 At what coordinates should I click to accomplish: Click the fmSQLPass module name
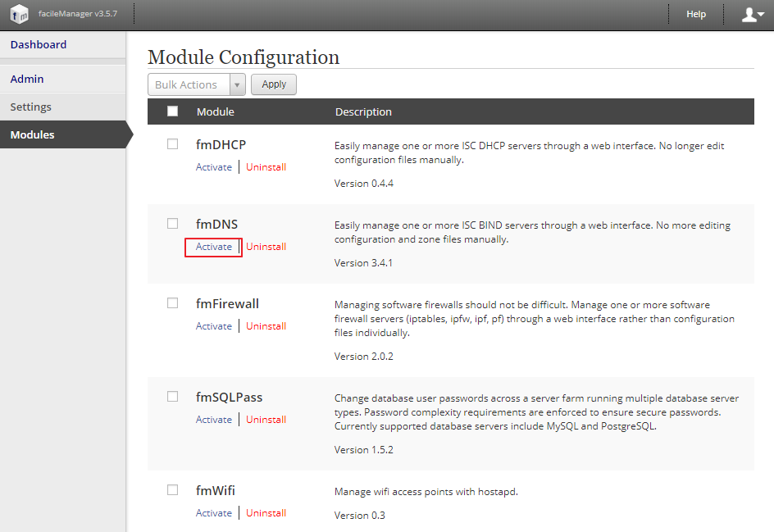tap(229, 398)
